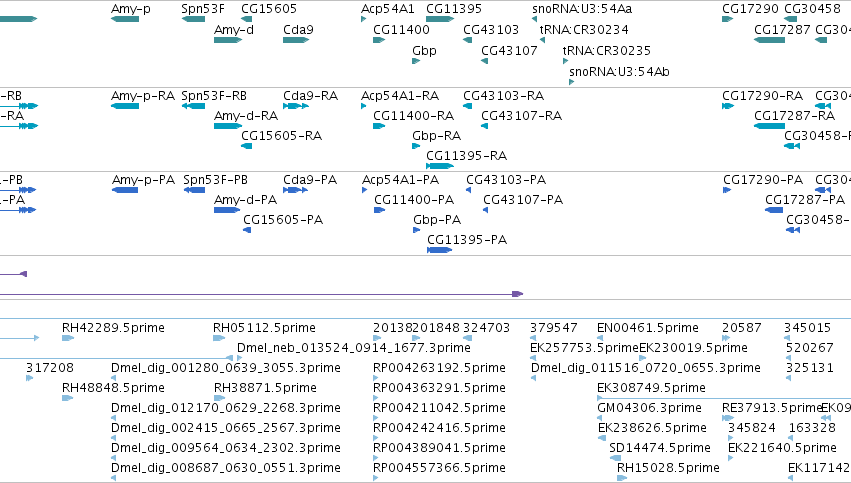Select the CG17287 gene bar
The image size is (851, 483).
pyautogui.click(x=769, y=40)
